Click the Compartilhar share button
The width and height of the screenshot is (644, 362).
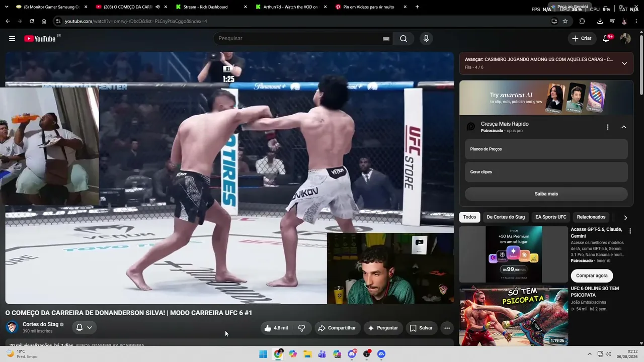pos(338,328)
